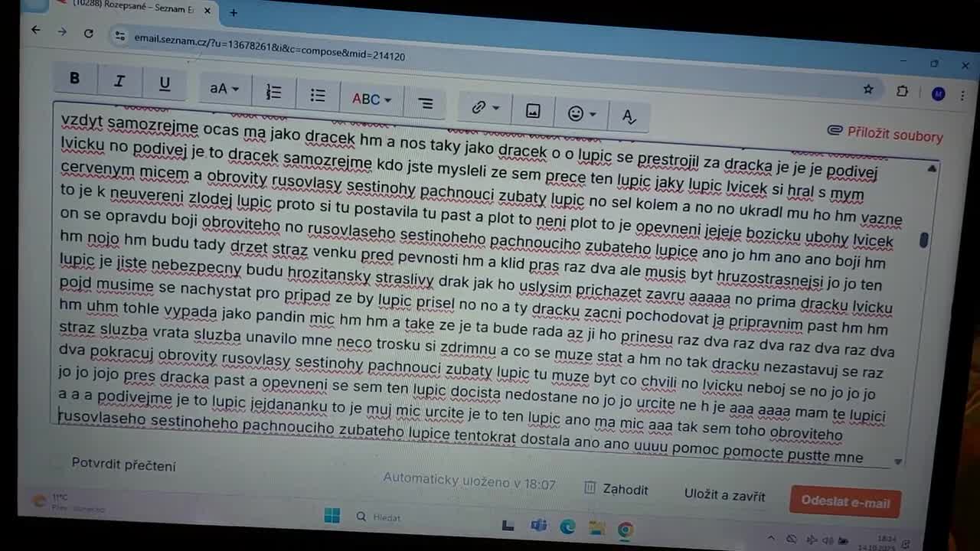This screenshot has height=551, width=980.
Task: Enable the Potvrdit přečtení checkbox
Action: point(59,462)
